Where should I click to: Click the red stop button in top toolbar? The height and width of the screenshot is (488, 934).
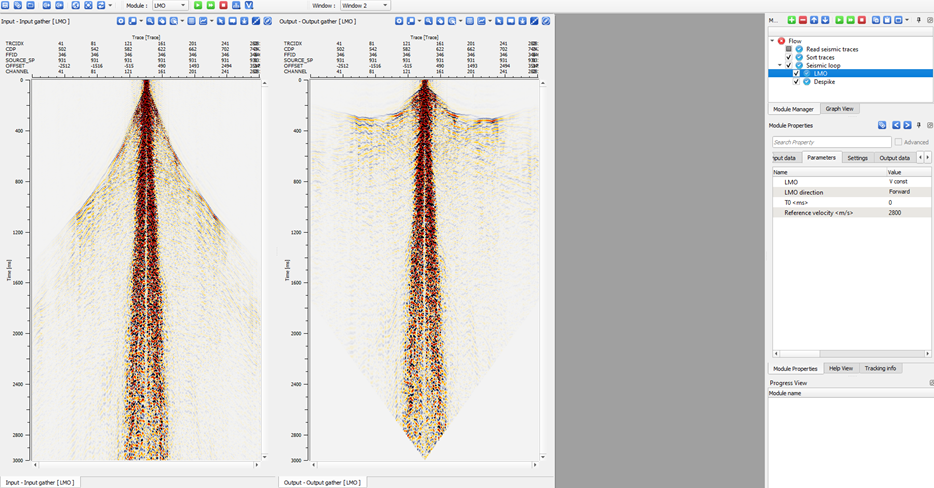(x=223, y=5)
